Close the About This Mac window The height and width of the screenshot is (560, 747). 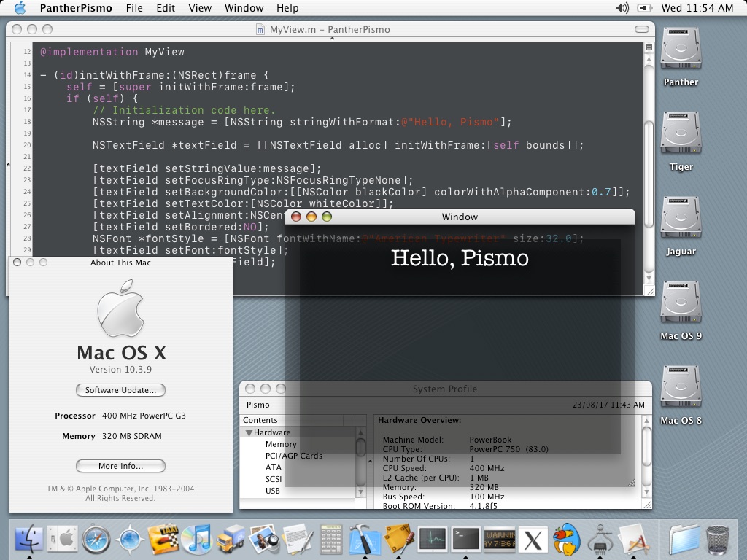coord(18,262)
